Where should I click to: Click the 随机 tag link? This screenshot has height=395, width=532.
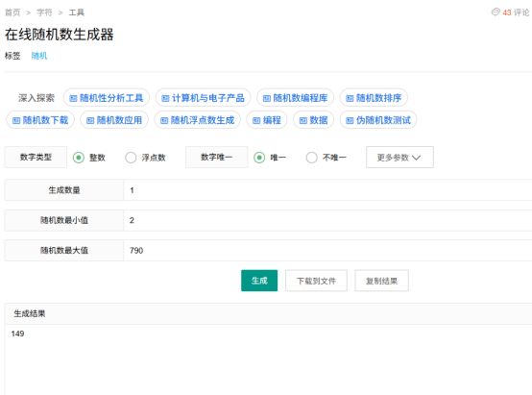click(x=39, y=56)
